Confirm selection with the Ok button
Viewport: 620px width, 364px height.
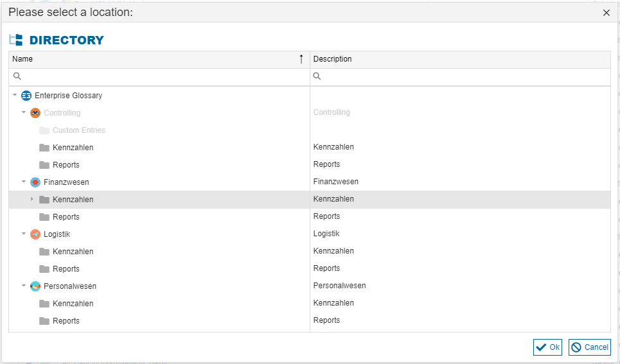tap(547, 347)
